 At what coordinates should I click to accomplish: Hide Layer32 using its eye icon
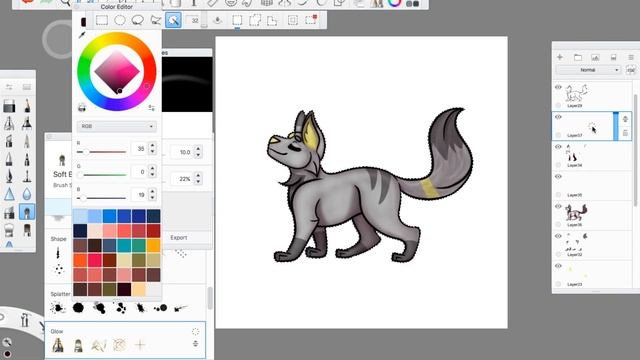click(x=558, y=236)
